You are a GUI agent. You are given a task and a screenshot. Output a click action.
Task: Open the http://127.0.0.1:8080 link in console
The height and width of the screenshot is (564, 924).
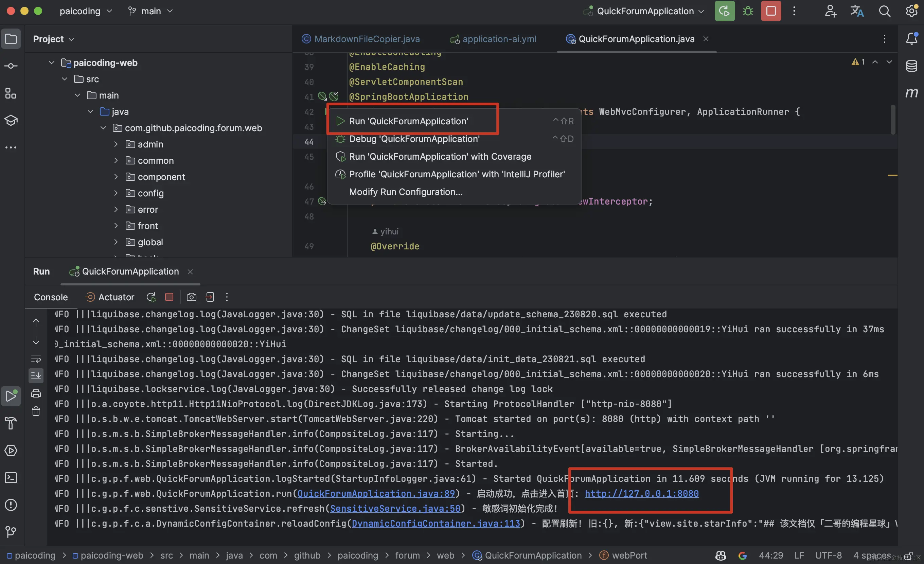(x=641, y=493)
